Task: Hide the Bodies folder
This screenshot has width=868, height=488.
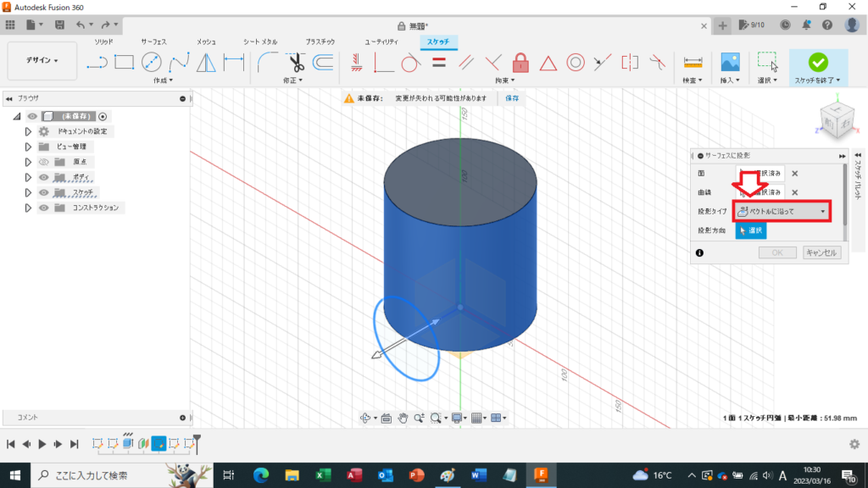Action: click(44, 177)
